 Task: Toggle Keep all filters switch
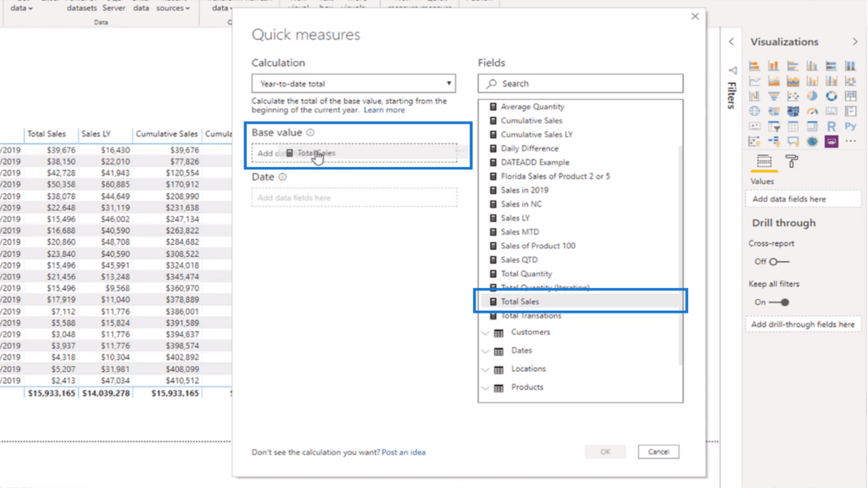pyautogui.click(x=779, y=302)
